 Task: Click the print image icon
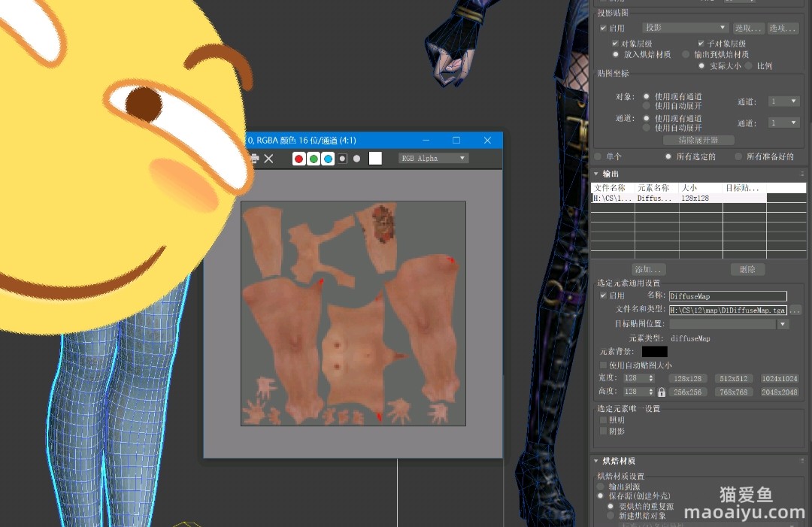(x=254, y=159)
